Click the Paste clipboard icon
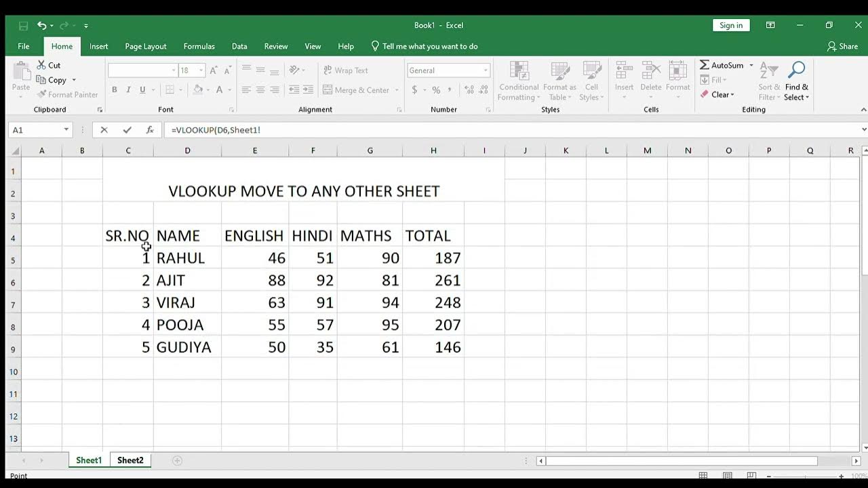 point(21,71)
